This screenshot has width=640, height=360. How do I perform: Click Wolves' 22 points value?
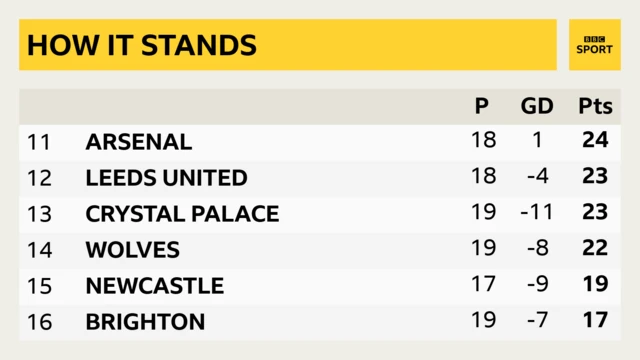596,248
